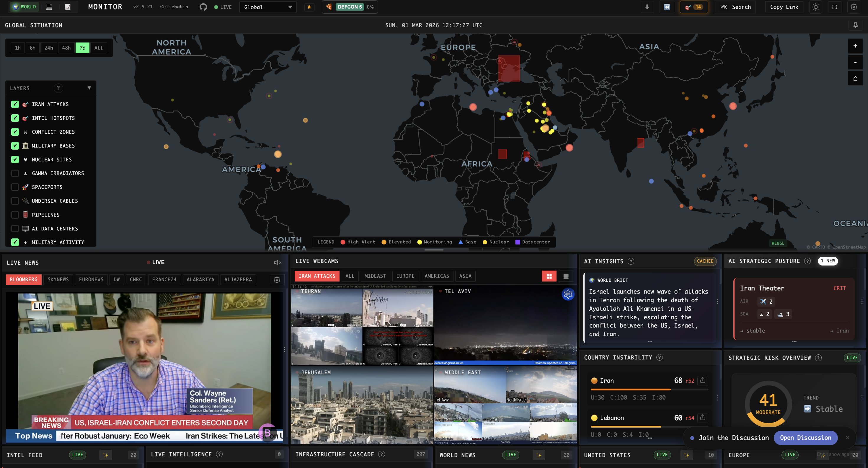Enter fullscreen mode via header icon
This screenshot has width=868, height=468.
[835, 7]
